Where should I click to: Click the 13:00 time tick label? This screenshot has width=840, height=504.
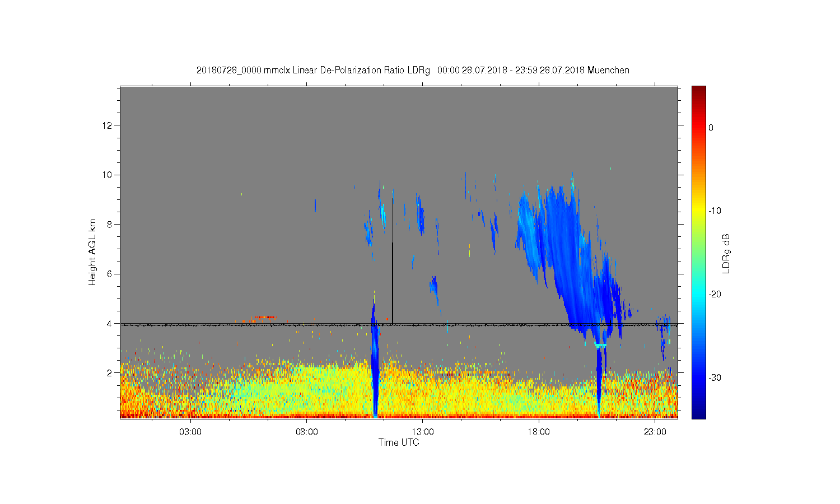423,432
